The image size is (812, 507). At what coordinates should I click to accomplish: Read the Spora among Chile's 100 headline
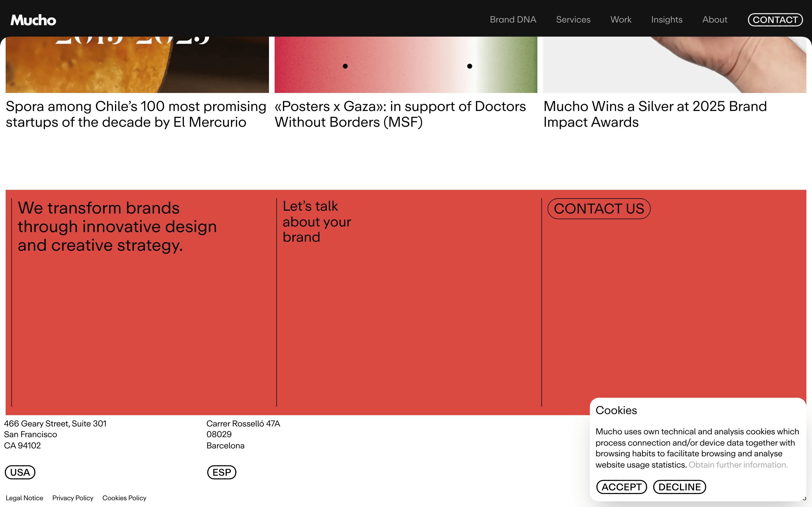pos(136,114)
